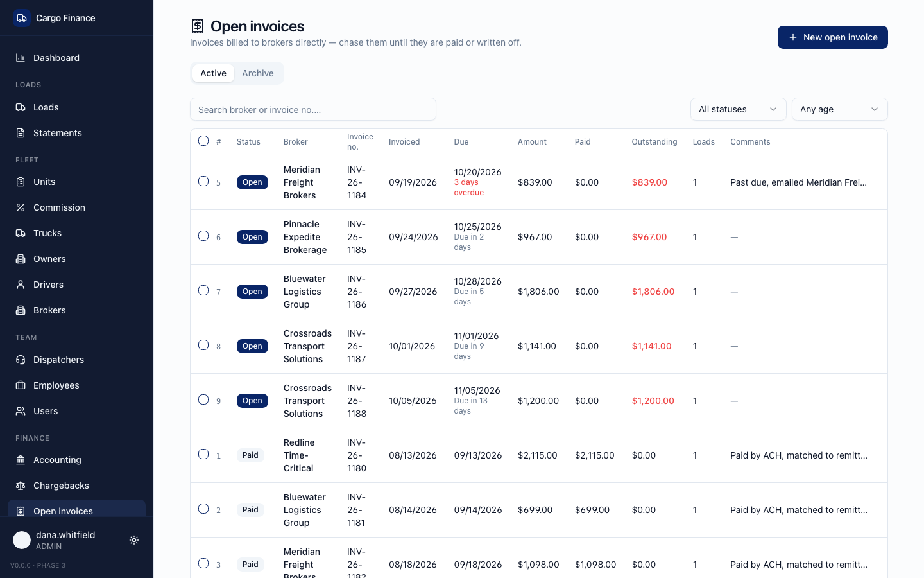Click the Statements document icon
The height and width of the screenshot is (578, 924).
[21, 133]
